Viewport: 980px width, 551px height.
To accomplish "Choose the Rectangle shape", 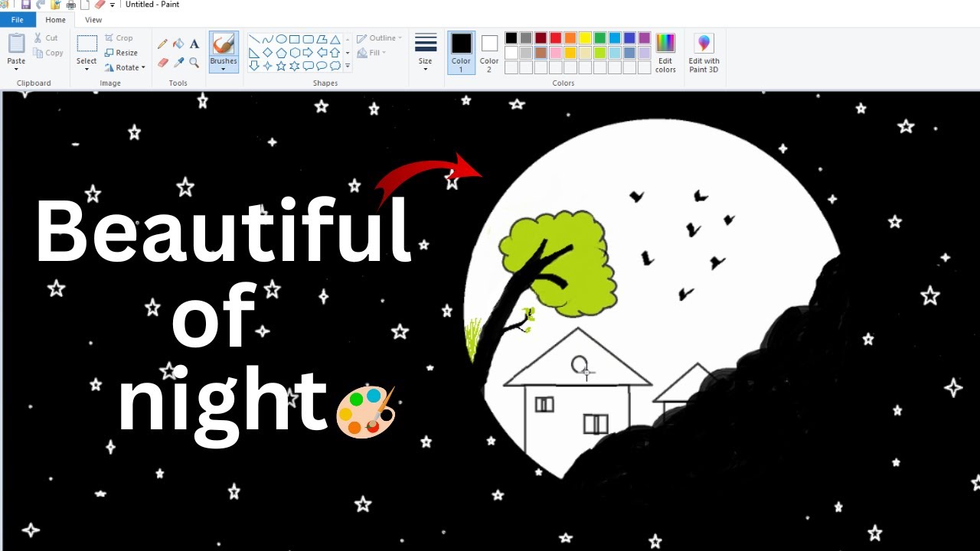I will [295, 39].
